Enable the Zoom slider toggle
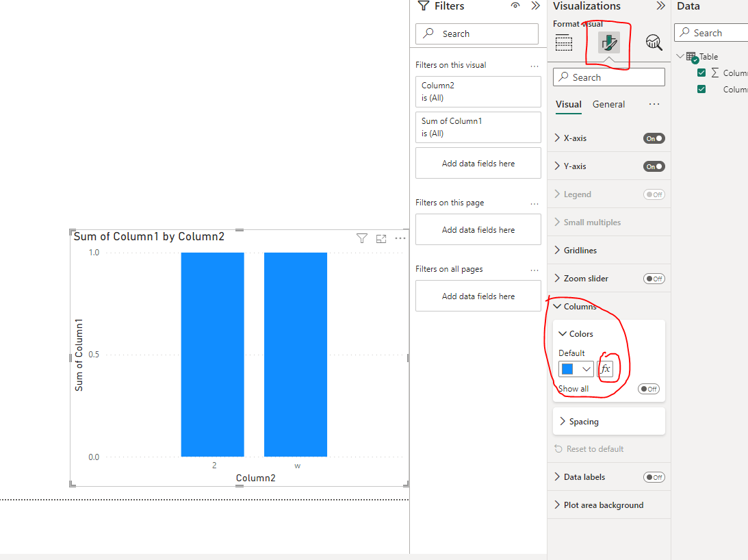 click(x=654, y=279)
